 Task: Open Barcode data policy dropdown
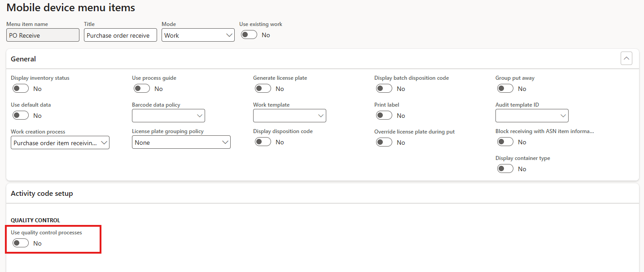click(168, 116)
